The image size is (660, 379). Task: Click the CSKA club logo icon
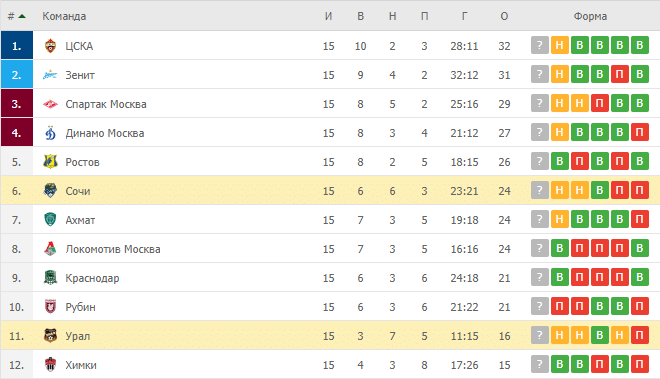51,45
